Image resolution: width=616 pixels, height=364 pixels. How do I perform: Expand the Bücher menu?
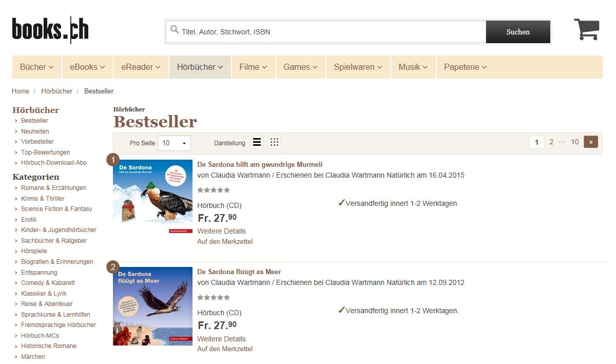tap(37, 67)
